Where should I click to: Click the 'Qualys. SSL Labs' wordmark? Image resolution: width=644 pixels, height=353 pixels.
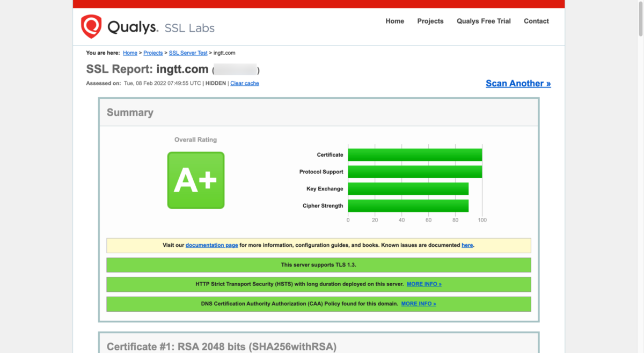tap(161, 27)
